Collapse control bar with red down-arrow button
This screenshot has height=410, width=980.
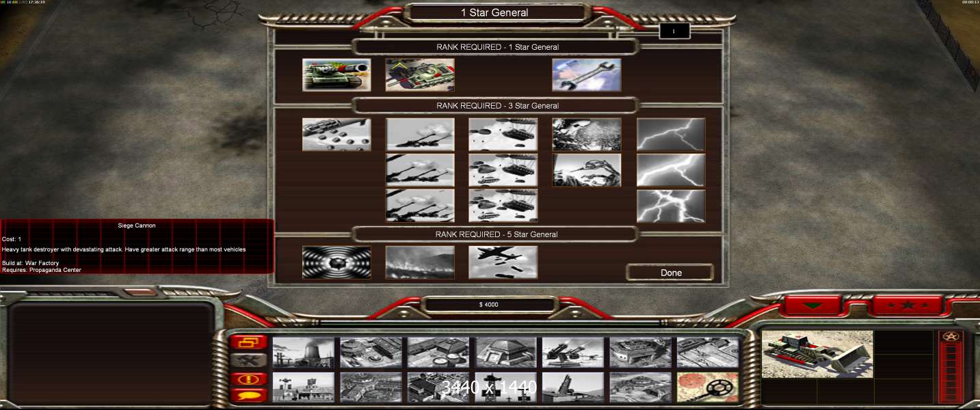tap(812, 305)
